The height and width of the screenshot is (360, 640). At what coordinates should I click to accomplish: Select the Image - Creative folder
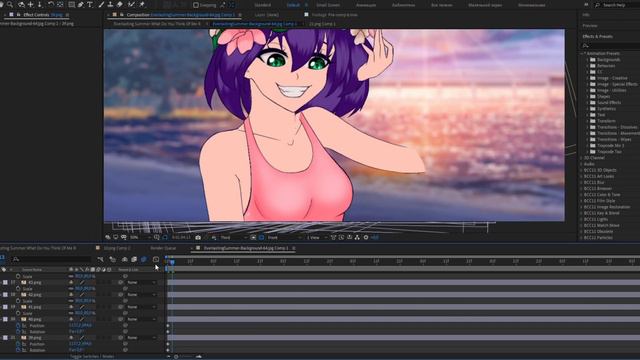[612, 78]
